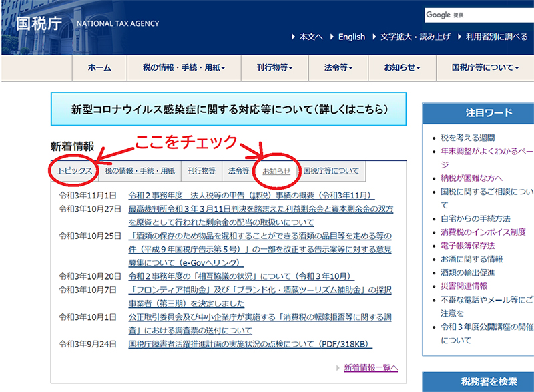Viewport: 534px width, 392px height.
Task: Switch site language to English
Action: [x=351, y=37]
